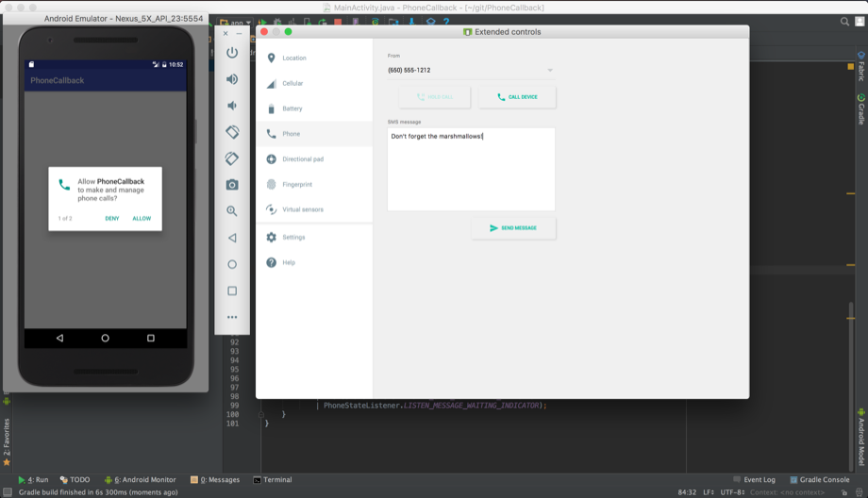Viewport: 868px width, 498px height.
Task: Open the Event Log tool window
Action: coord(754,480)
